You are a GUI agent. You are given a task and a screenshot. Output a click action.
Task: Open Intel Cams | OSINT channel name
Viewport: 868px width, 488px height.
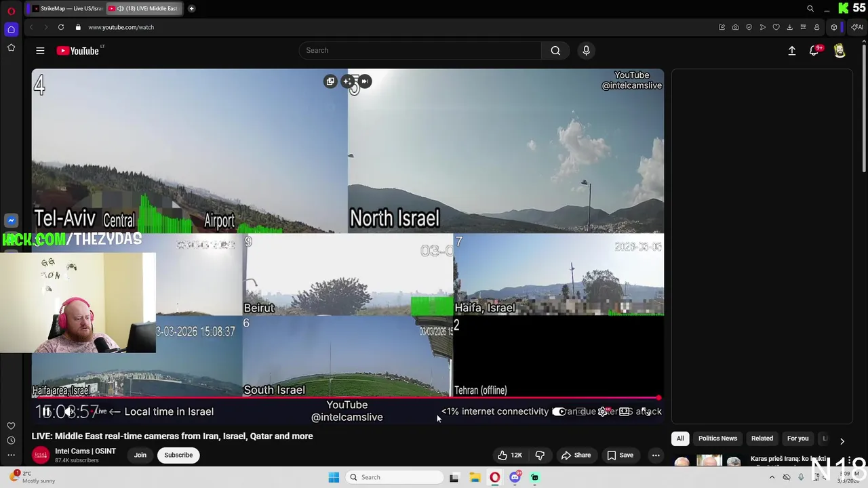[85, 451]
